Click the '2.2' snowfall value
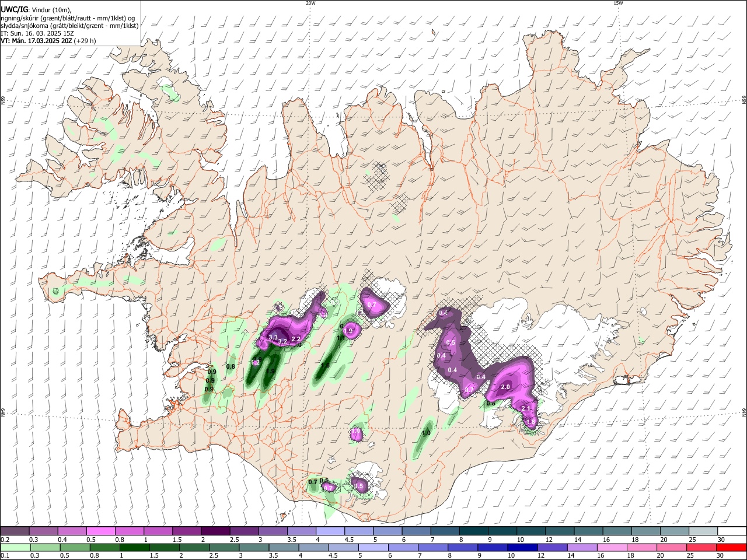 (x=295, y=339)
